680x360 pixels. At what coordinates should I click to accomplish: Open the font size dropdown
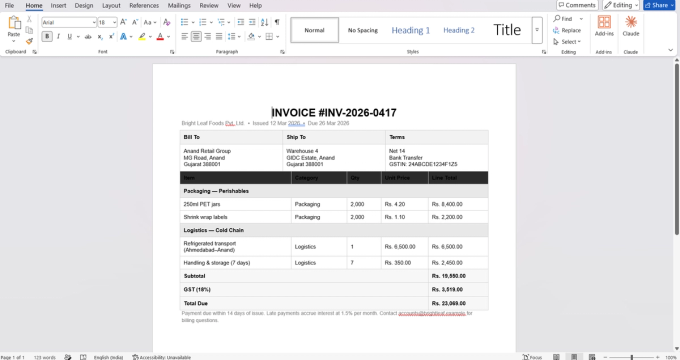(x=114, y=22)
